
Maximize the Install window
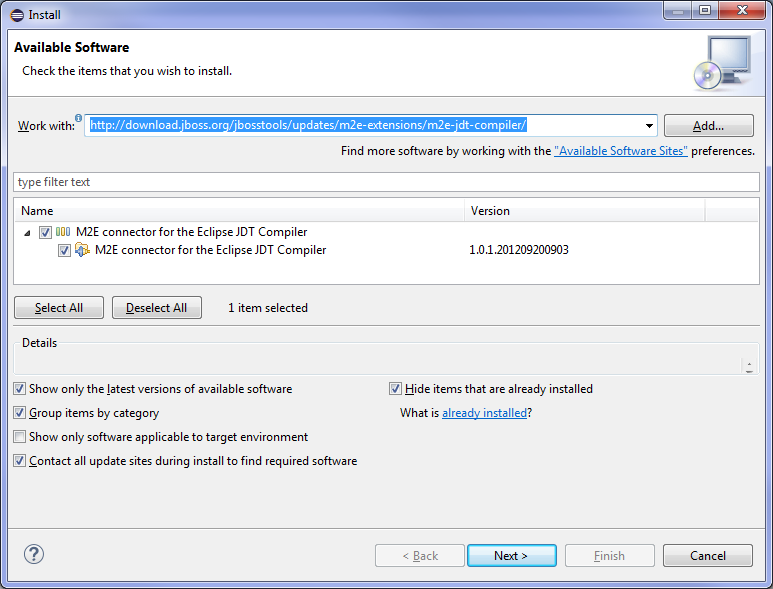tap(705, 10)
